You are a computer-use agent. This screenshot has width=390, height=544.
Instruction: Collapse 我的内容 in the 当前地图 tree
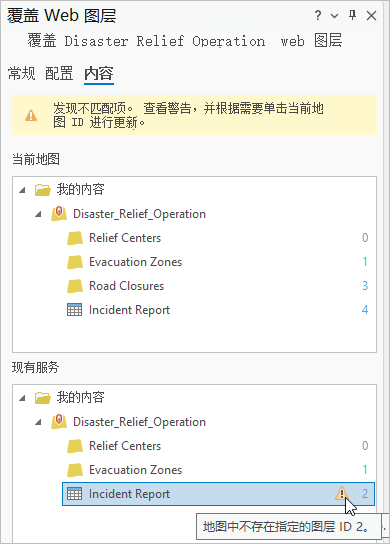pyautogui.click(x=22, y=190)
